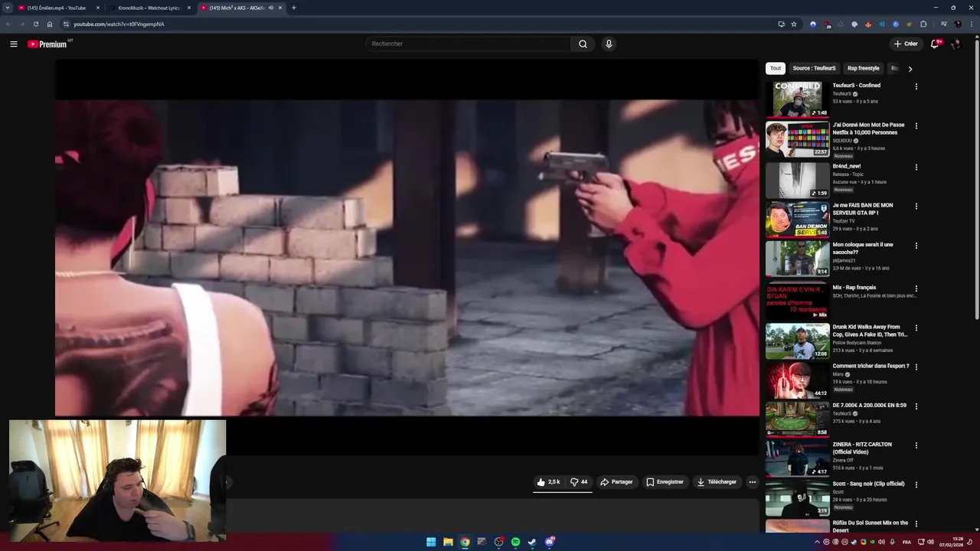Screen dimensions: 980x551
Task: Open options for Mix - Rap français
Action: point(916,289)
